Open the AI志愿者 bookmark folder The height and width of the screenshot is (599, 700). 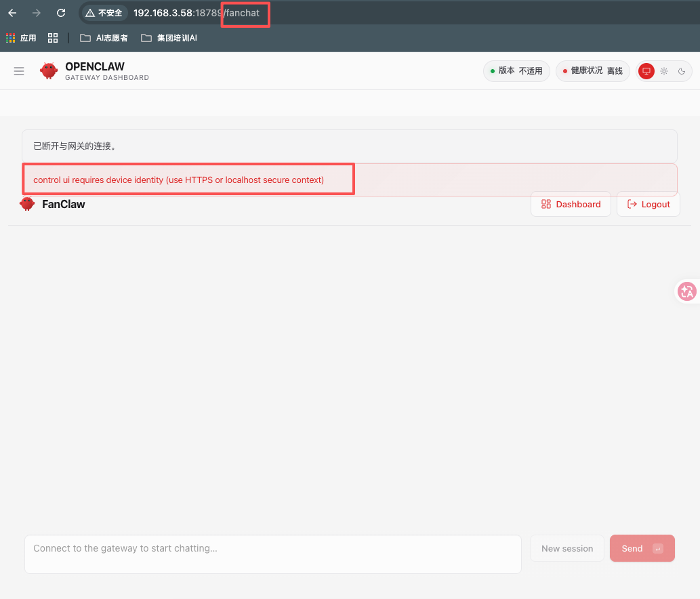(104, 38)
